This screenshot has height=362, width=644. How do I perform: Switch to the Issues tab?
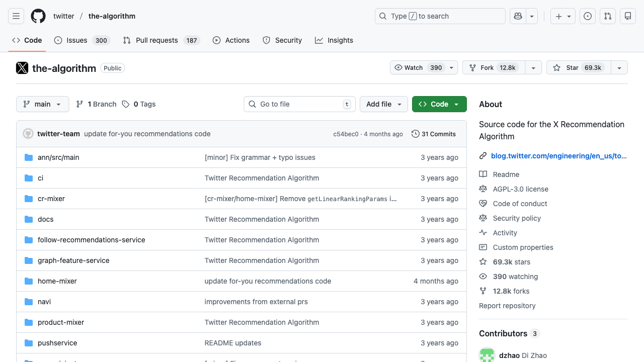[x=76, y=40]
